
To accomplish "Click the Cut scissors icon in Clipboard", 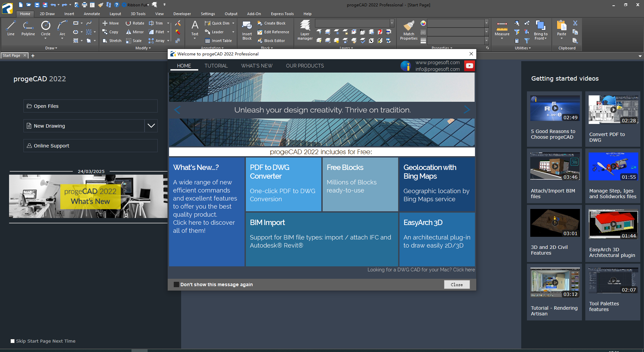I will pyautogui.click(x=575, y=23).
